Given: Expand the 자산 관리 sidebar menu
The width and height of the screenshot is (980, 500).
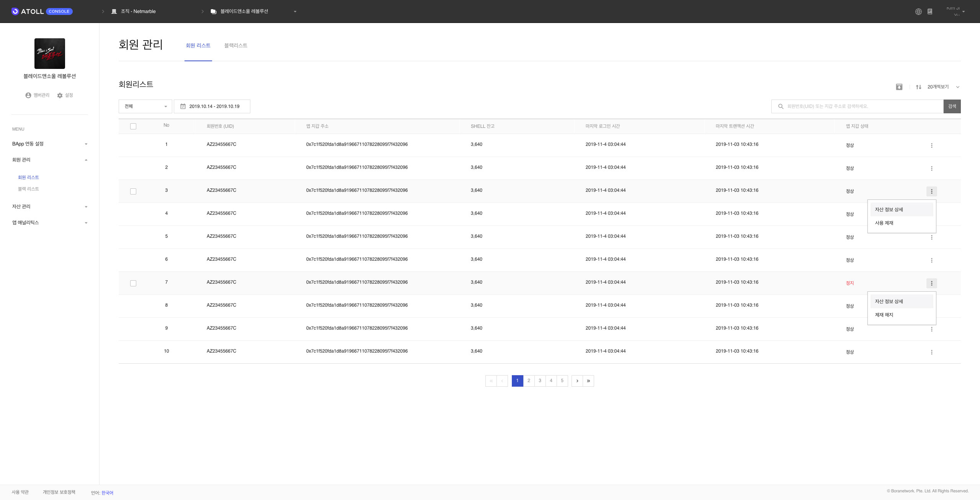Looking at the screenshot, I should pos(50,207).
